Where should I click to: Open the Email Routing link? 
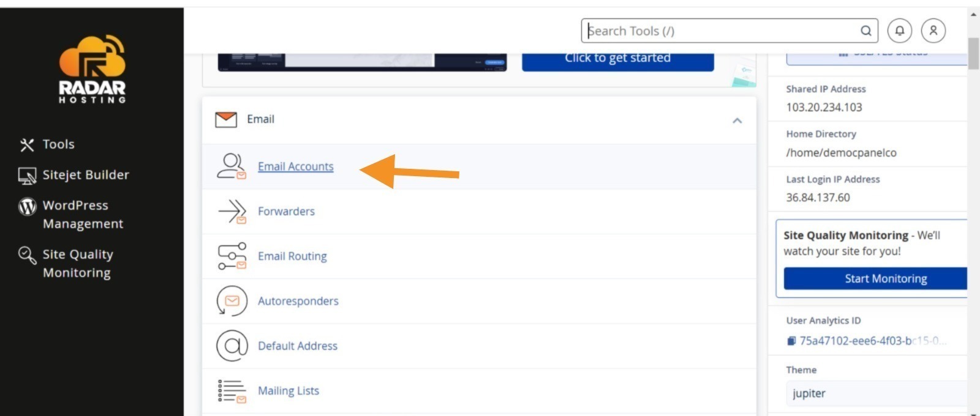292,256
